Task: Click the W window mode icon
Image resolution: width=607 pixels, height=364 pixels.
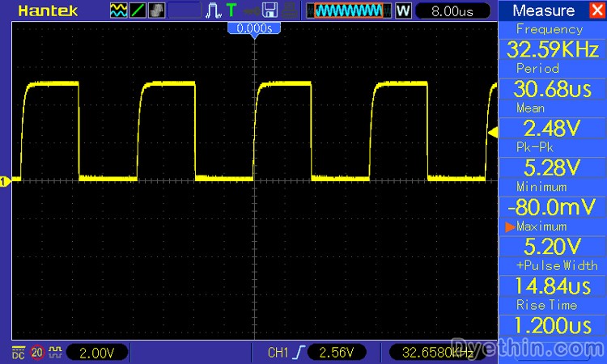Action: [x=403, y=11]
